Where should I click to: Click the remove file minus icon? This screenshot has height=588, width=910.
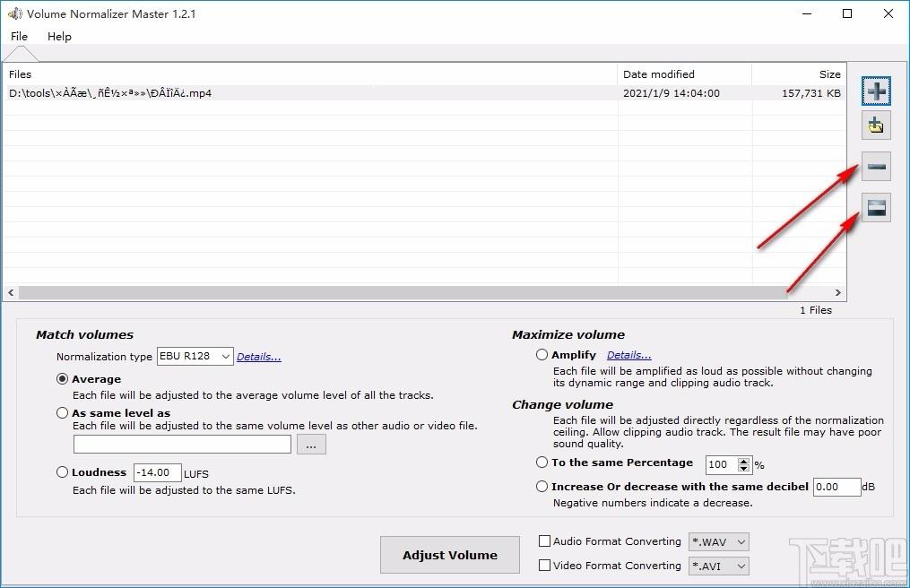click(x=876, y=167)
